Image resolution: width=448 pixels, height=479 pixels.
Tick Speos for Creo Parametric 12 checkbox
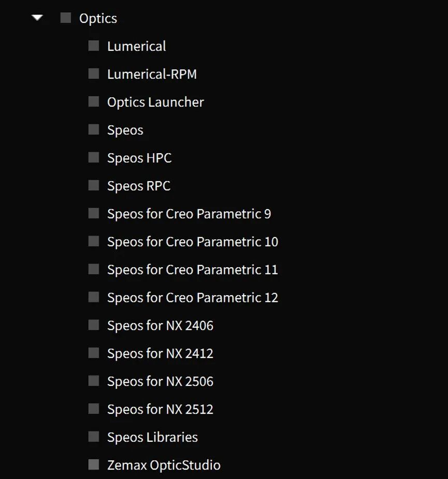[x=94, y=297]
